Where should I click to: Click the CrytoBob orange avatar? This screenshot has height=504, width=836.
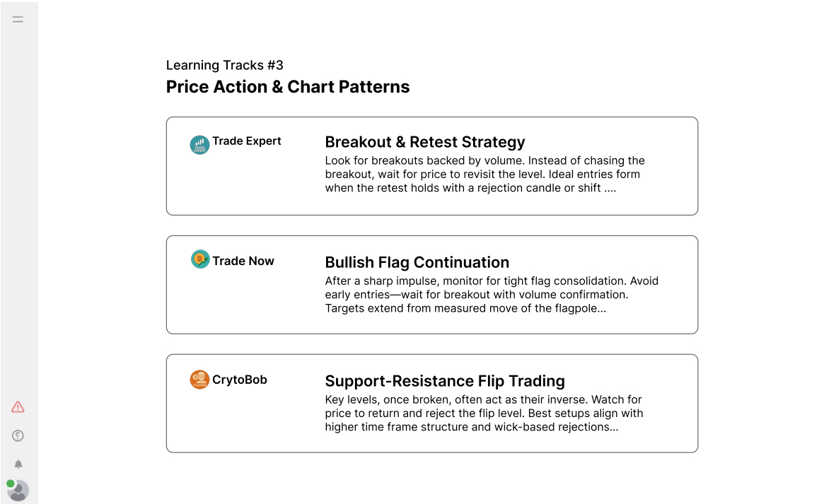(x=199, y=380)
